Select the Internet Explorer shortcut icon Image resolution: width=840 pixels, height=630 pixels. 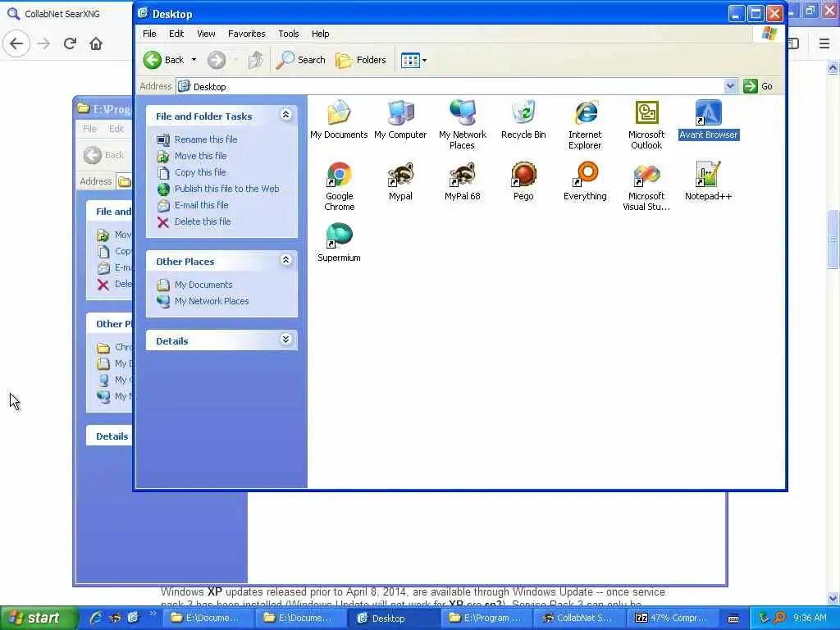tap(585, 125)
